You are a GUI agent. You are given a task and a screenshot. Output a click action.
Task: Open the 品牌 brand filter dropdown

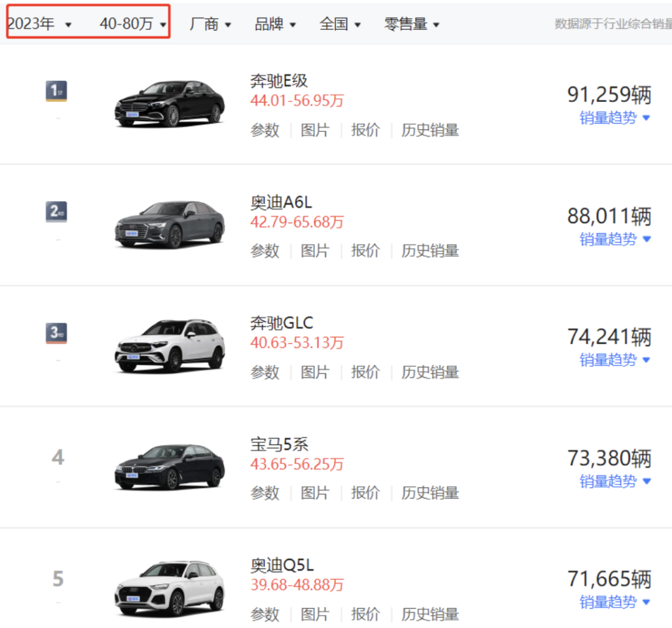pos(275,24)
